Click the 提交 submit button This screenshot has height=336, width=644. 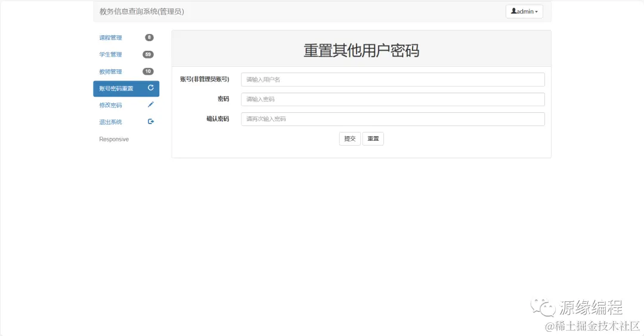[x=349, y=138]
